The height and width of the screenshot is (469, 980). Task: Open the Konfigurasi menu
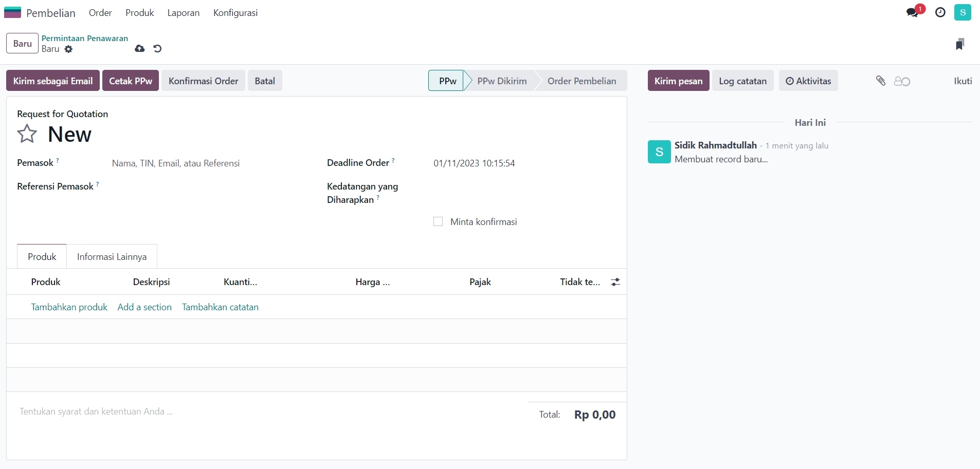pos(235,13)
